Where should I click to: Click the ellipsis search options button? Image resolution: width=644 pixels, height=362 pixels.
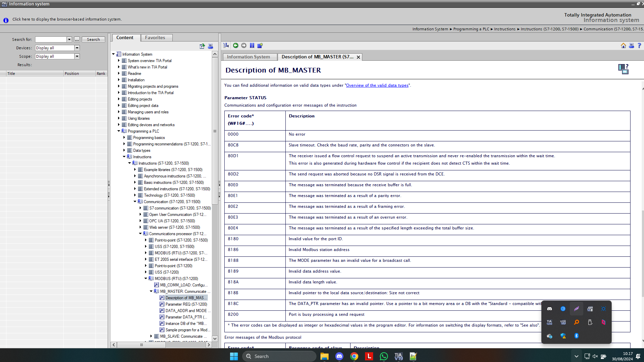pos(77,39)
